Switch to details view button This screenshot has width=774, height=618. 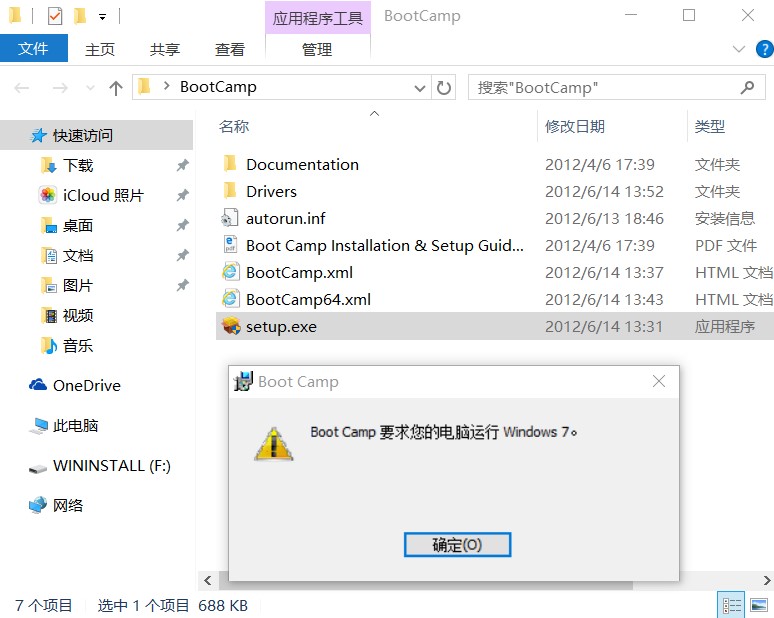coord(732,605)
